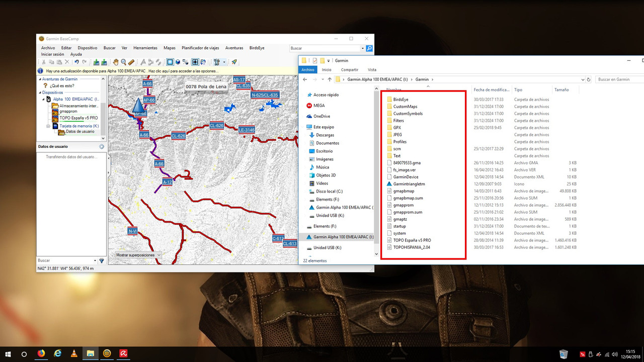Click the swap arrows map icon
This screenshot has width=644, height=362.
[203, 62]
